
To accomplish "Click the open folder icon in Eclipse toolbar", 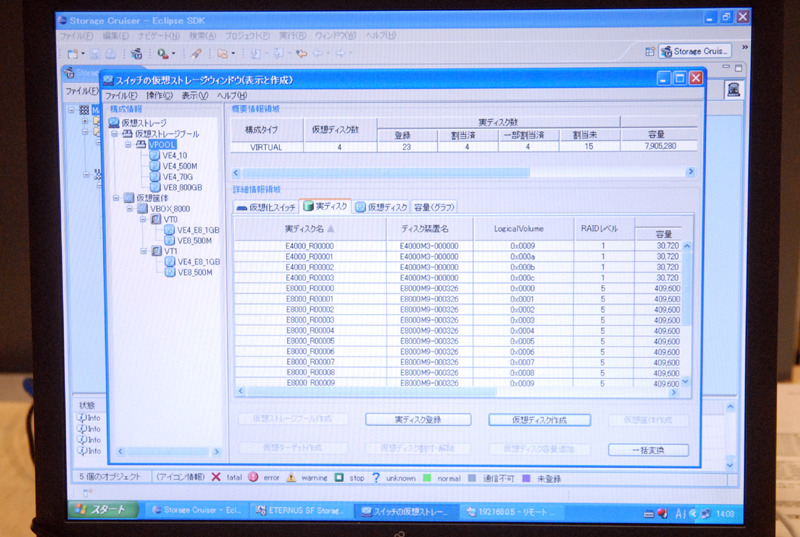I will (x=222, y=53).
